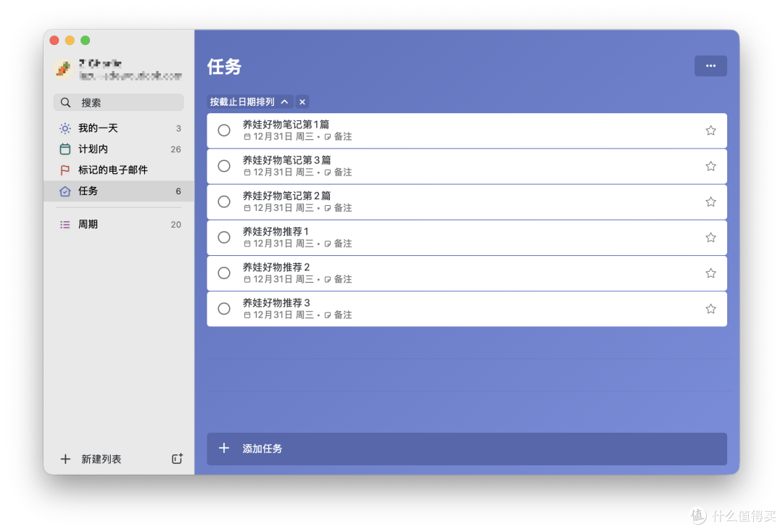Screen dimensions: 783x532
Task: Open task titled 养娃好物推荐1
Action: click(467, 238)
